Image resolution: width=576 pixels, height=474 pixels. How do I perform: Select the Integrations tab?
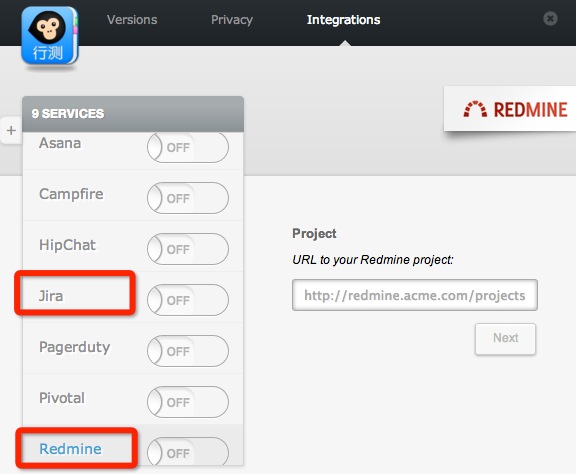(x=343, y=19)
